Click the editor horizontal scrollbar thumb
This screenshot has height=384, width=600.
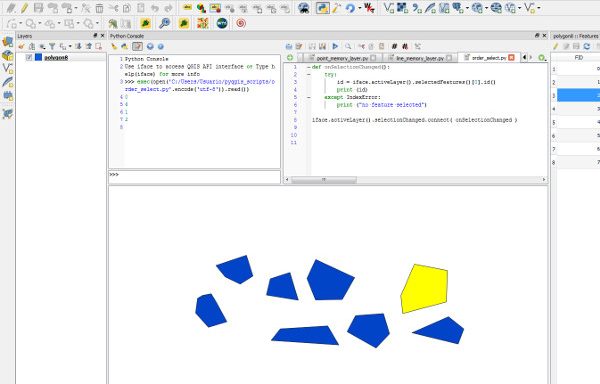pyautogui.click(x=324, y=179)
